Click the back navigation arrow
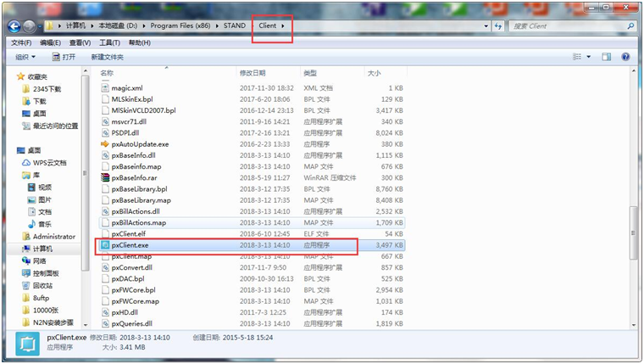The image size is (644, 364). pyautogui.click(x=14, y=26)
